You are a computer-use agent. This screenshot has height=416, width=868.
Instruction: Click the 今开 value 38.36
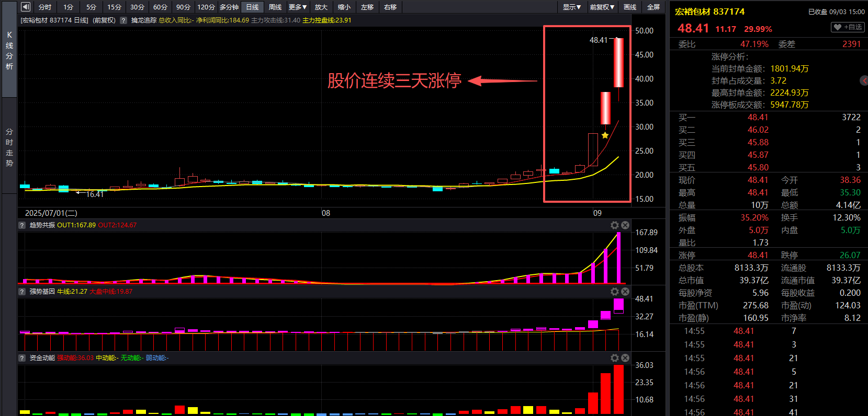(x=850, y=180)
